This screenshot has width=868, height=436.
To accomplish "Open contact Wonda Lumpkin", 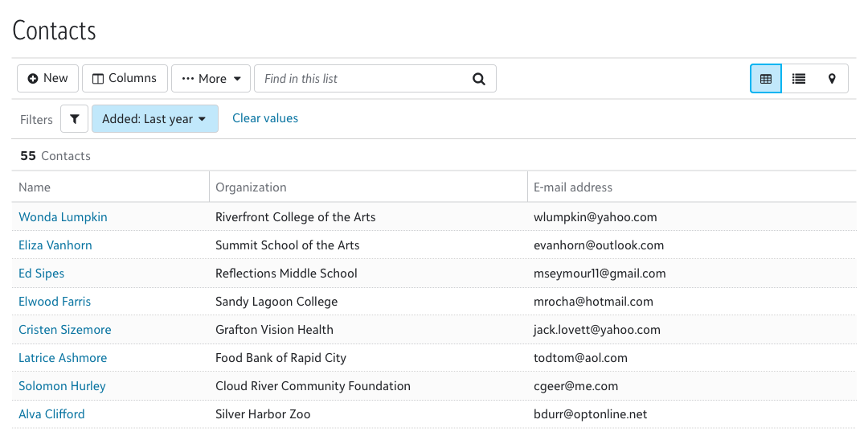I will [x=63, y=217].
